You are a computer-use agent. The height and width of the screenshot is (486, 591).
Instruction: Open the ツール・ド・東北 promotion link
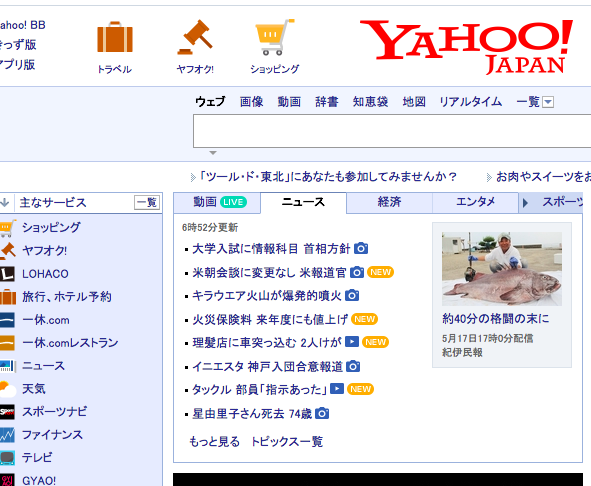[x=327, y=176]
